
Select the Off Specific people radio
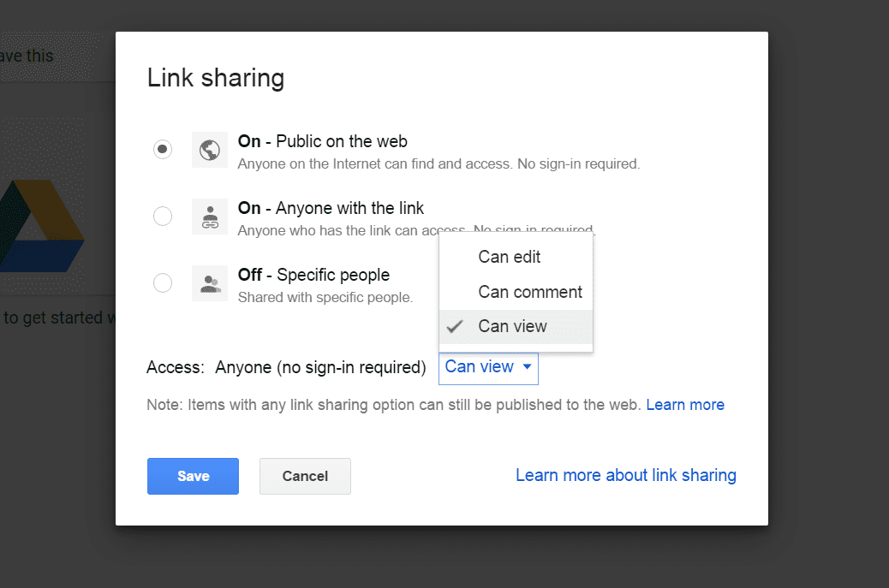tap(163, 282)
